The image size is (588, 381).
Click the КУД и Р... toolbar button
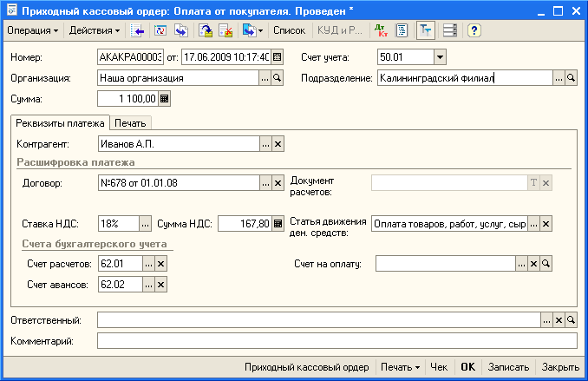tap(340, 30)
